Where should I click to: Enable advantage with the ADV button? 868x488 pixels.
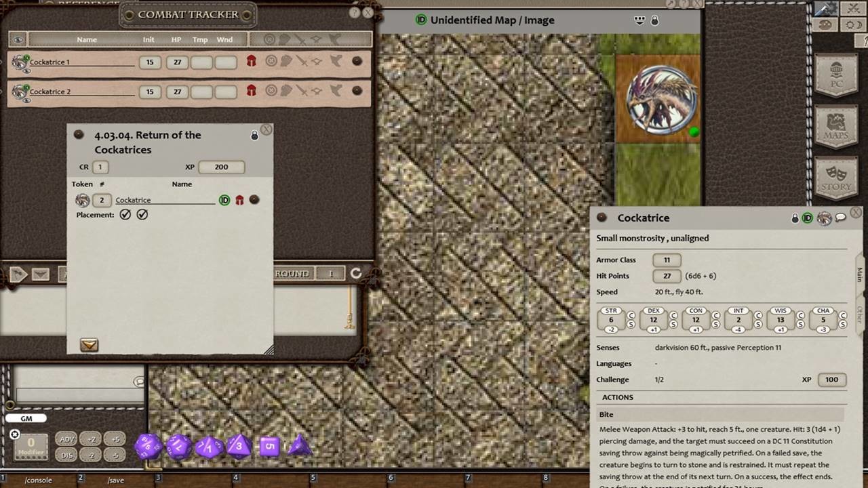pos(66,439)
